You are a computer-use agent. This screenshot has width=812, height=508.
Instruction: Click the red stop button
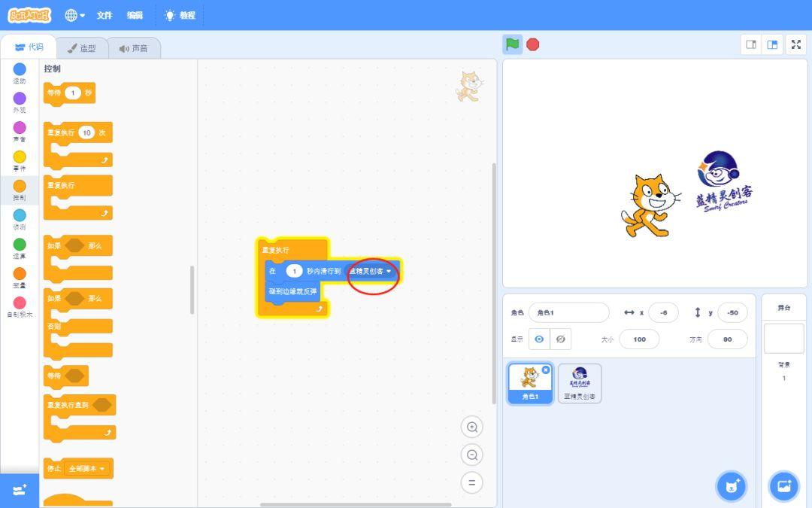[533, 44]
